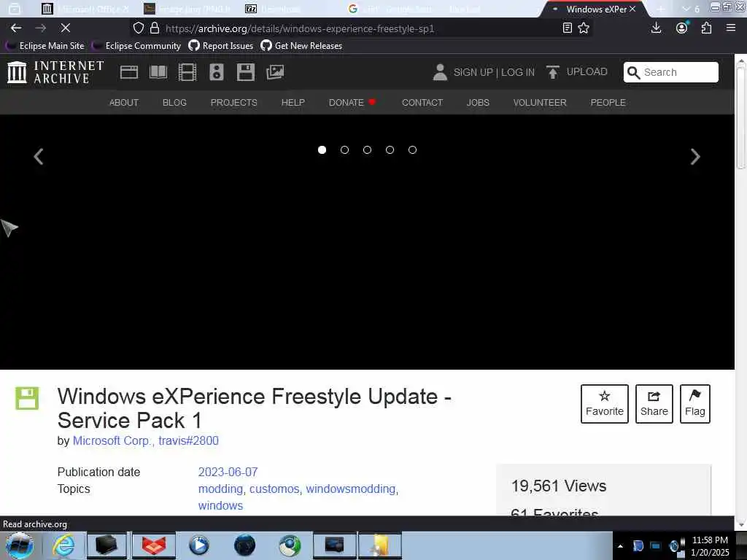Open the Video film strip icon

click(x=187, y=72)
